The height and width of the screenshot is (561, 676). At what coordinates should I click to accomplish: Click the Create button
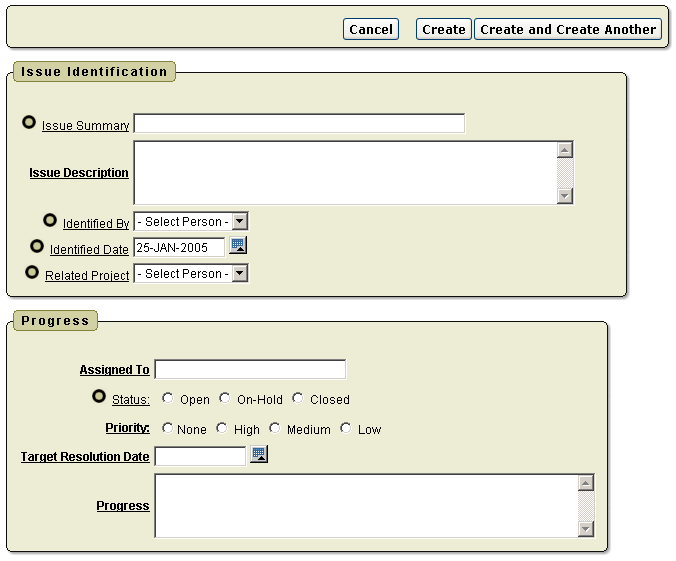pyautogui.click(x=443, y=29)
